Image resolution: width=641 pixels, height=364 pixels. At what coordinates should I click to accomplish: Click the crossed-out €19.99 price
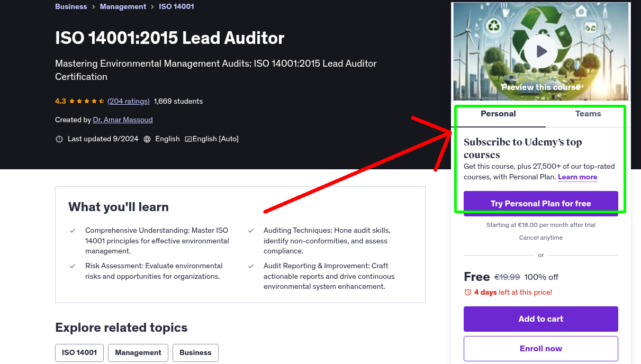507,277
